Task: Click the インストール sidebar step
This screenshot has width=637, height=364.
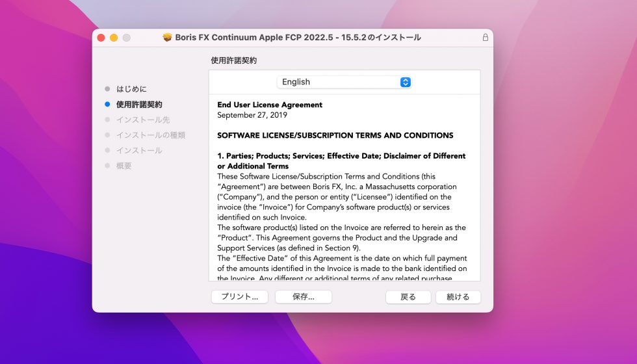Action: click(139, 150)
